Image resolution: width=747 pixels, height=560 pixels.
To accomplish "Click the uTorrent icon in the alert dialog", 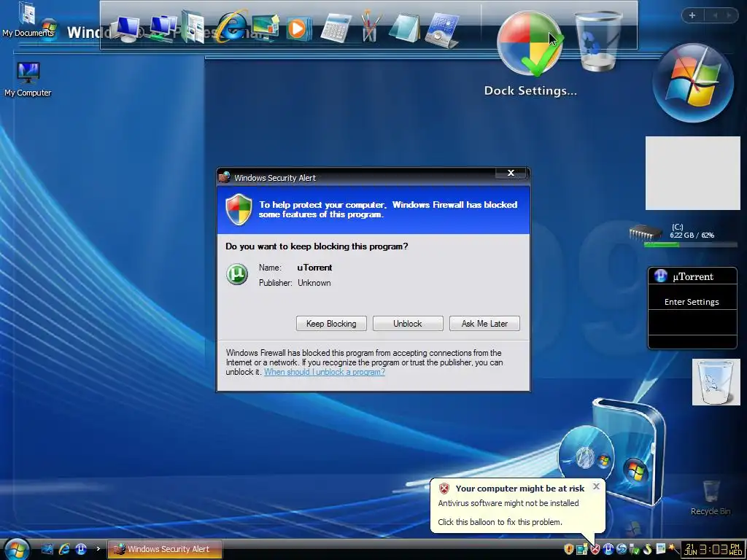I will (x=237, y=274).
